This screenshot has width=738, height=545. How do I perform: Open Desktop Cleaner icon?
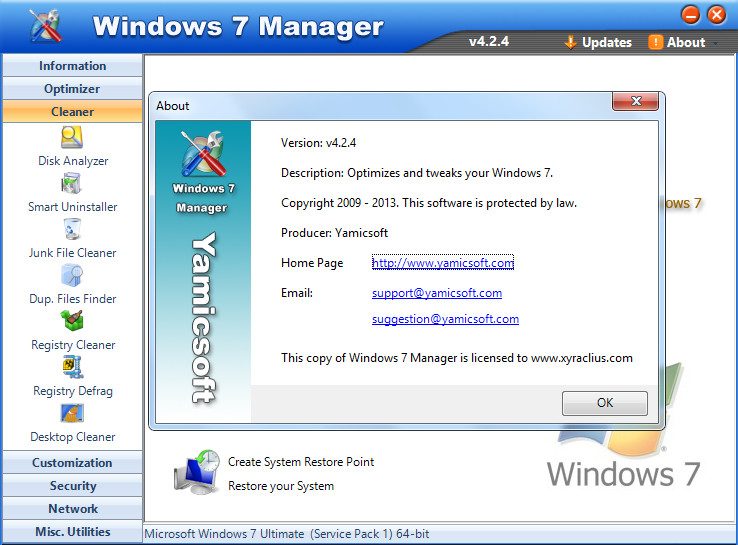coord(72,413)
